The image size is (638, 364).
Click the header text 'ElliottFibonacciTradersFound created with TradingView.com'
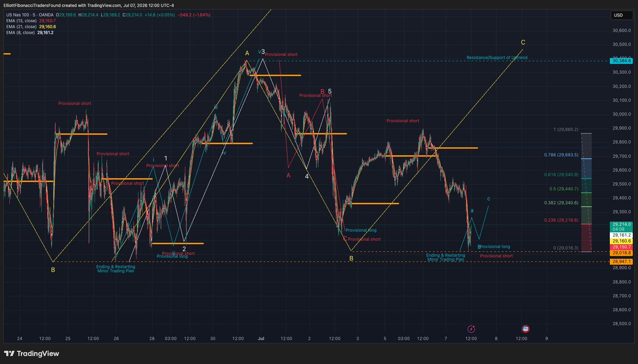coord(62,5)
